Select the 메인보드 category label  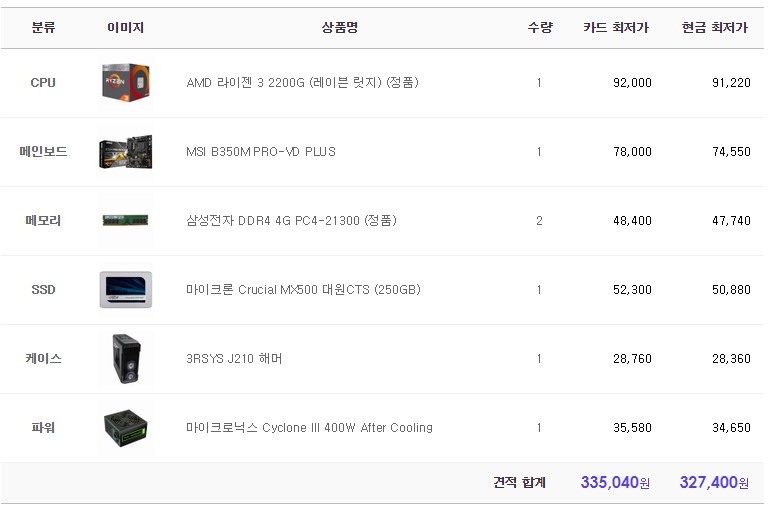pyautogui.click(x=43, y=151)
